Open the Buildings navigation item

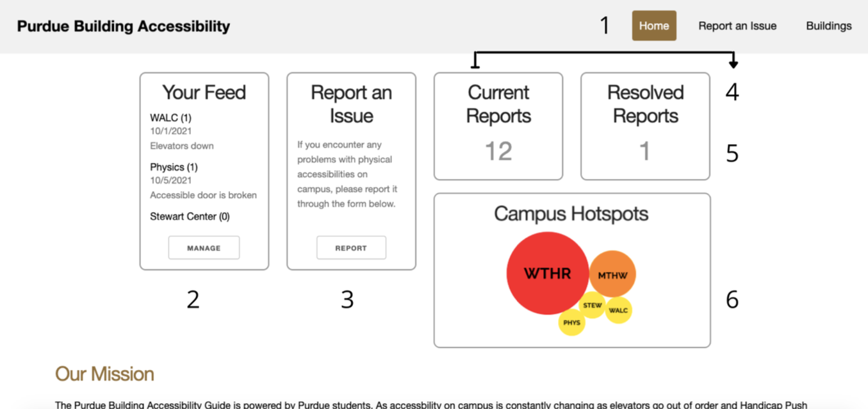[x=828, y=26]
